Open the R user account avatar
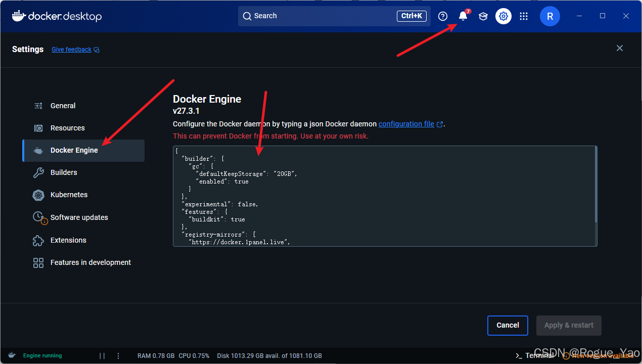The width and height of the screenshot is (642, 364). coord(550,16)
